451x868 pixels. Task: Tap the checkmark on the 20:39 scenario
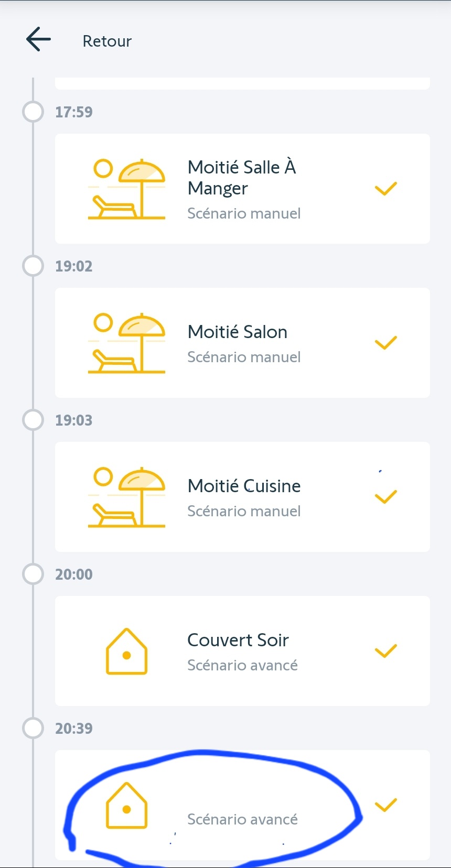(x=386, y=805)
